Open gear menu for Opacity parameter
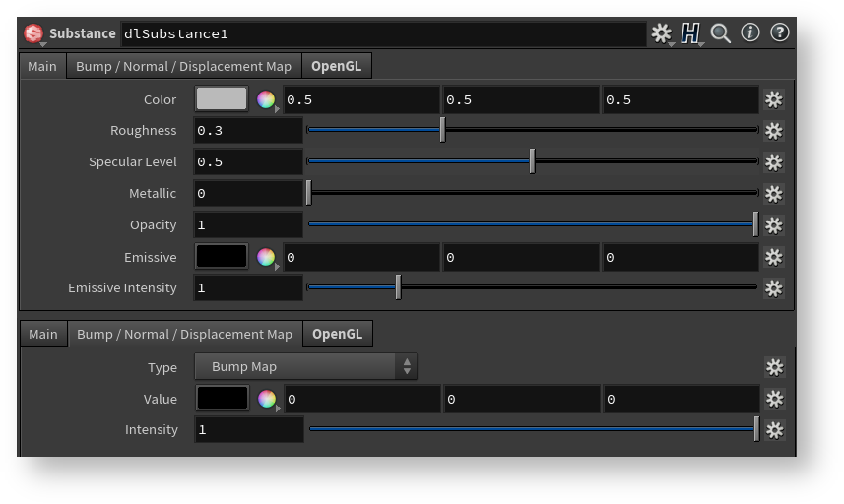Screen dimensions: 844x504 click(x=774, y=225)
